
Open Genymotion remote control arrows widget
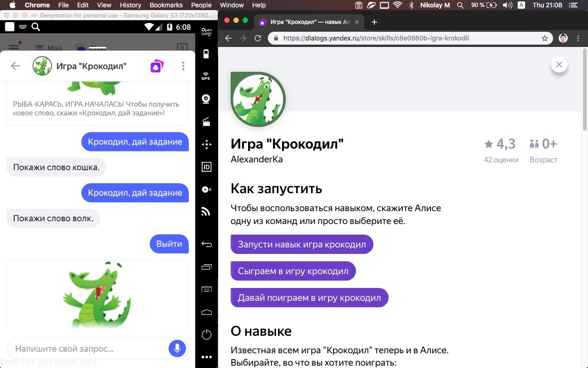[x=206, y=144]
